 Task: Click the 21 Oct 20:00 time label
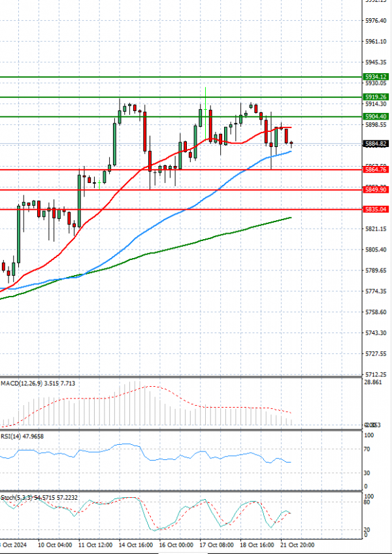297,545
